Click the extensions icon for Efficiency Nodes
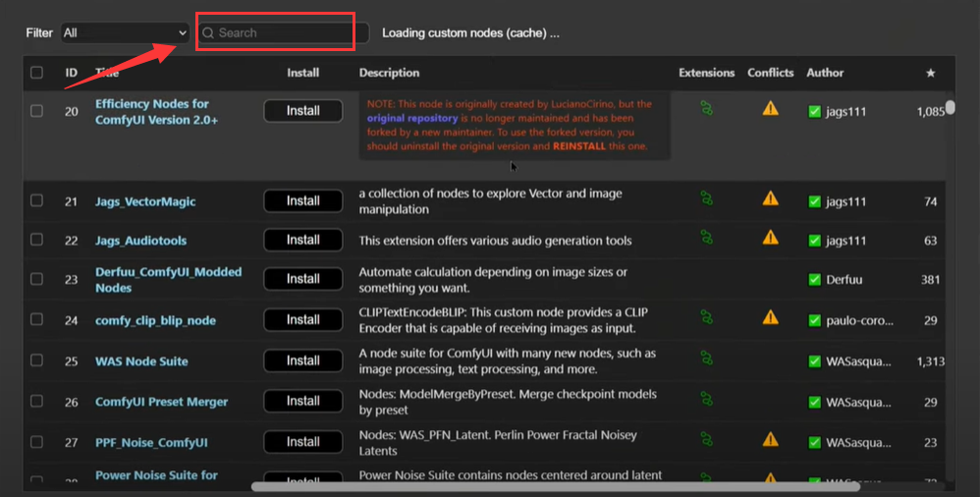 706,109
